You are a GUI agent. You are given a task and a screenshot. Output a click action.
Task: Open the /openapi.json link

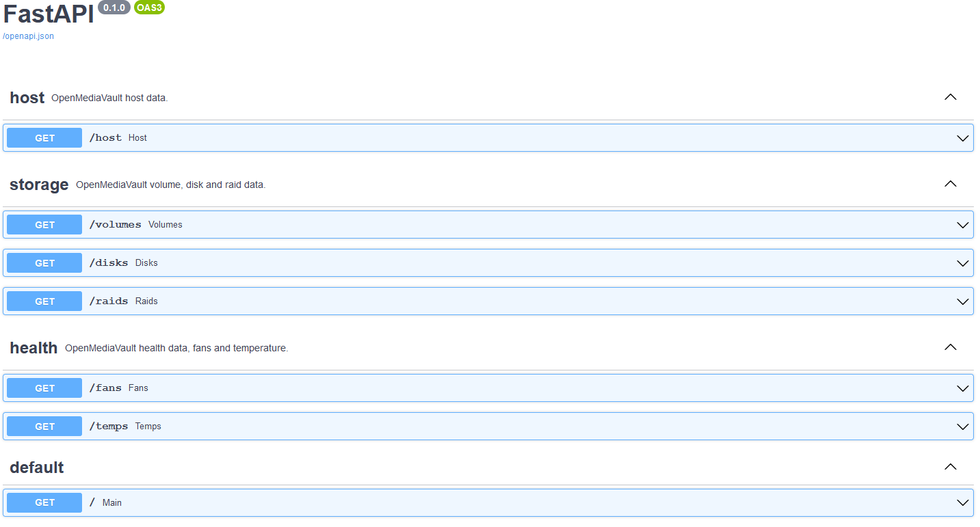28,36
